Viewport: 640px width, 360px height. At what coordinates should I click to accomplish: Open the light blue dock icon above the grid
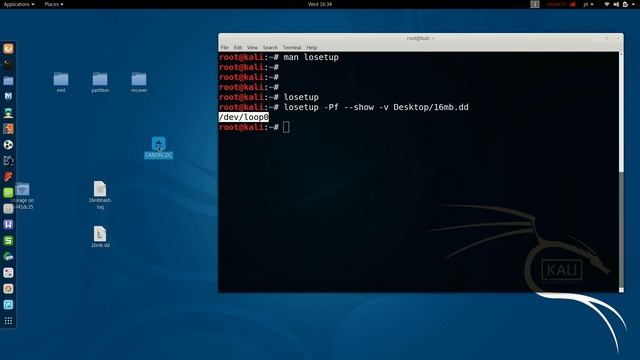[x=8, y=304]
